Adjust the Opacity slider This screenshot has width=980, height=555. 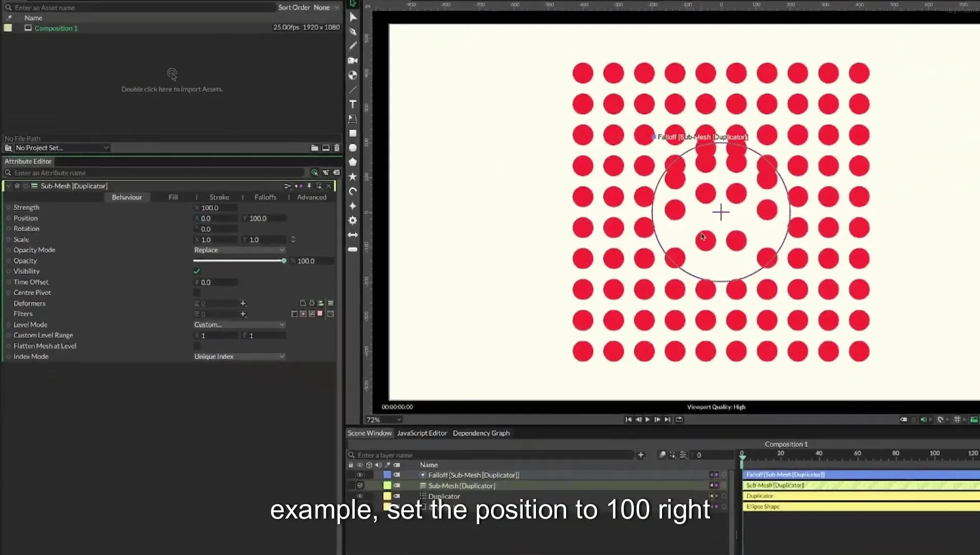(x=239, y=261)
